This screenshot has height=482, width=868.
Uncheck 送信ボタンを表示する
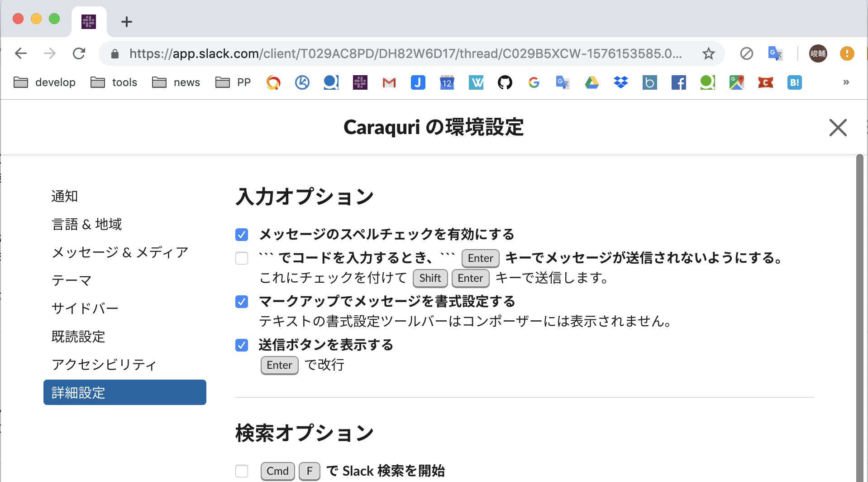(242, 345)
